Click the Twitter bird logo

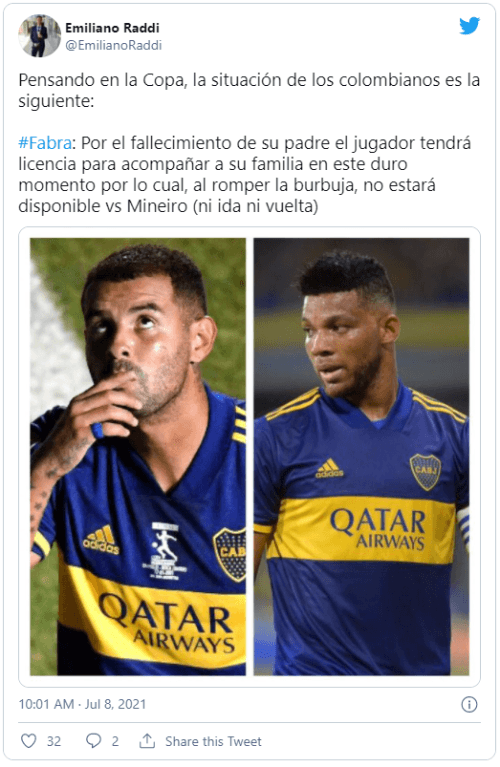[469, 26]
